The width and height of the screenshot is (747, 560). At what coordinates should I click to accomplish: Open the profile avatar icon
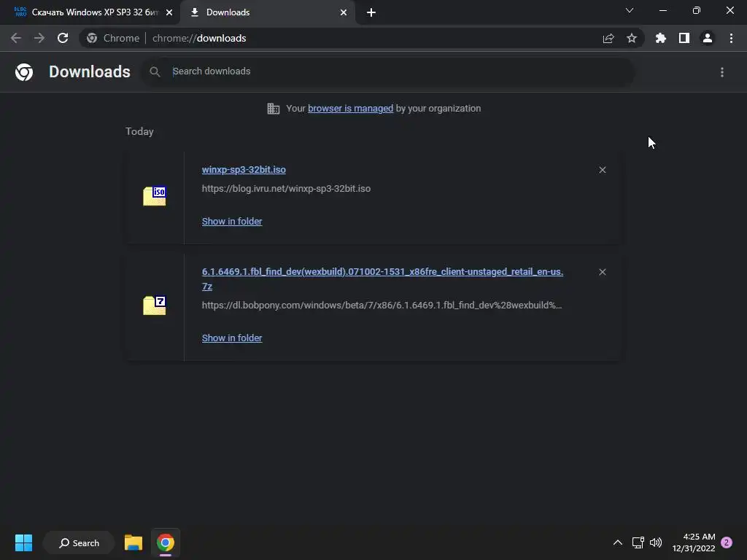tap(708, 38)
